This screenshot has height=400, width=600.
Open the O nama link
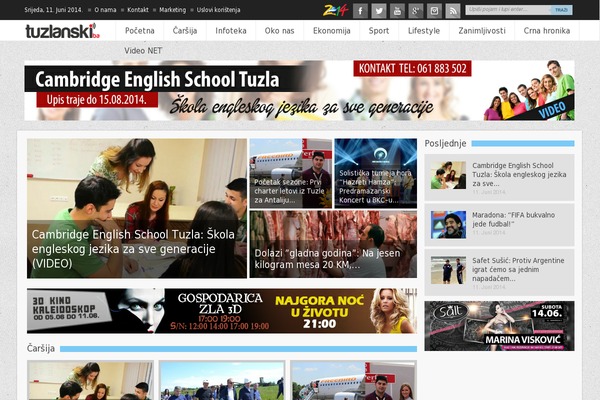click(x=105, y=10)
